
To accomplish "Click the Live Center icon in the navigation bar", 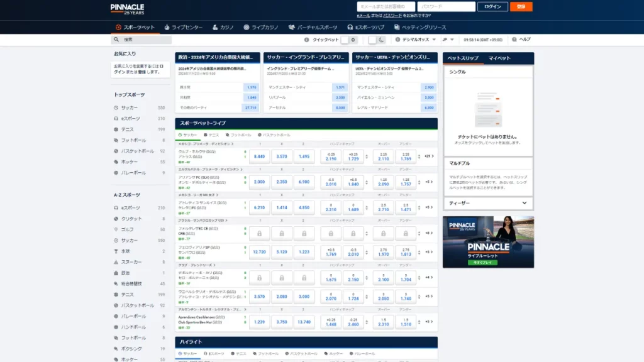I will (x=167, y=28).
